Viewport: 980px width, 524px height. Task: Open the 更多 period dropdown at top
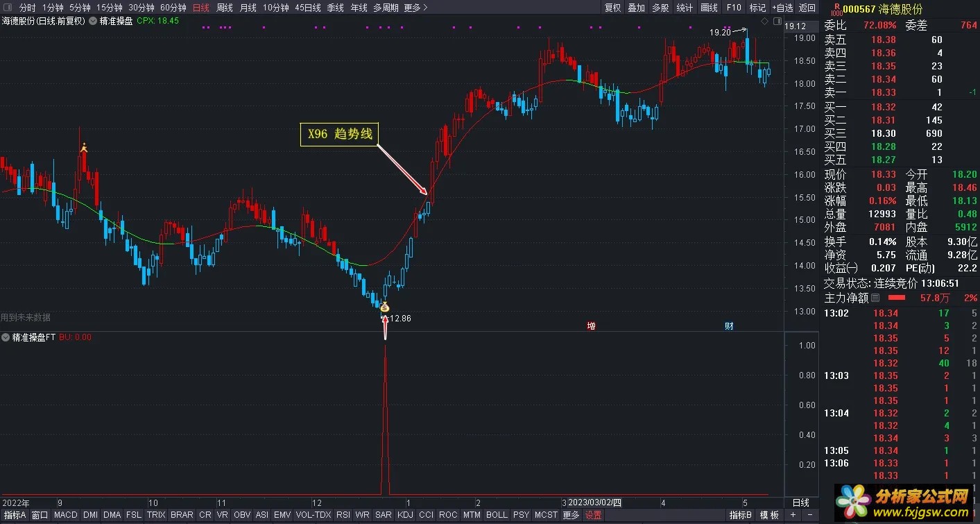click(415, 8)
